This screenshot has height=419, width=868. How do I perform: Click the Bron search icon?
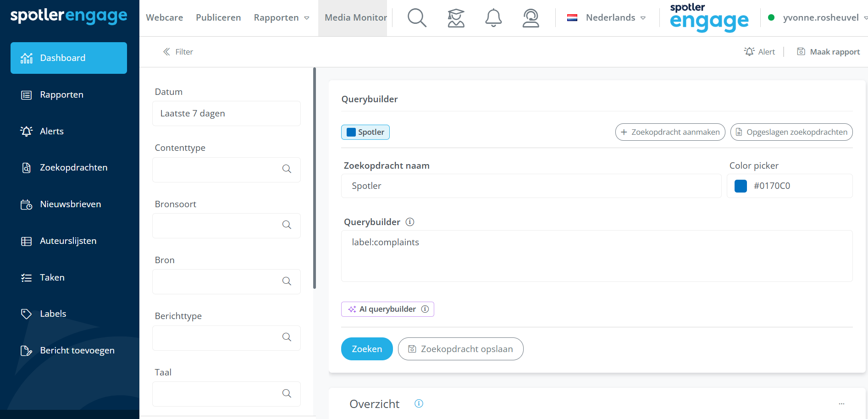(x=287, y=281)
